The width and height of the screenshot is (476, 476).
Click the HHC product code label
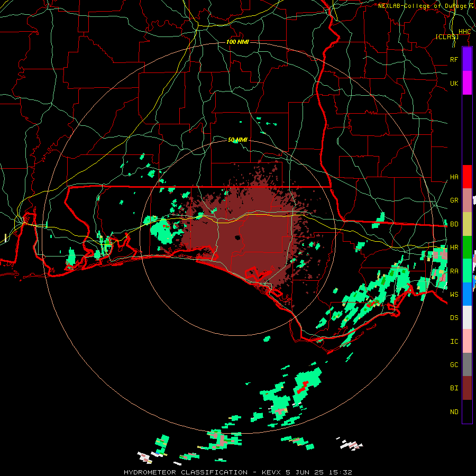[464, 32]
